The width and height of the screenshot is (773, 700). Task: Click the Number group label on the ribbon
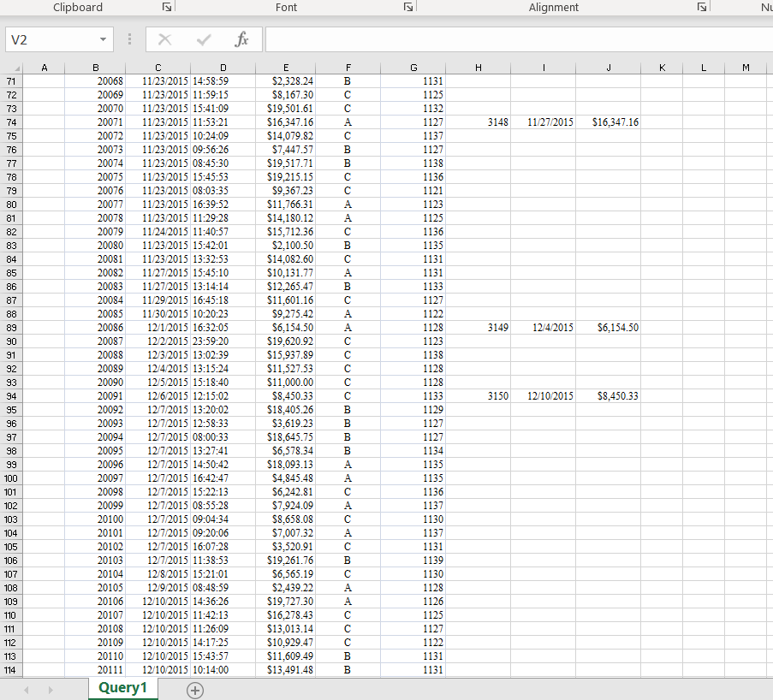(x=767, y=7)
